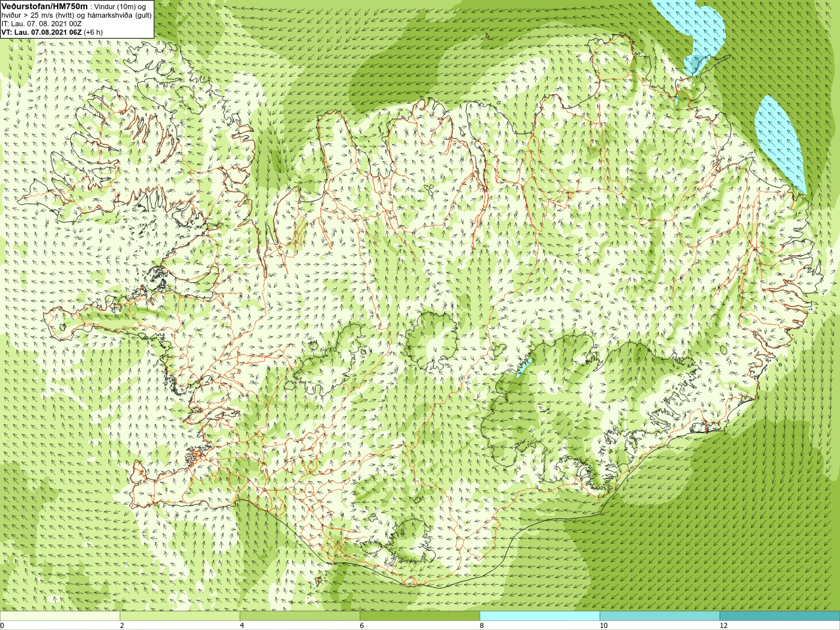
Task: Click the 'Vindur (10m) og' legend description
Action: tap(120, 6)
